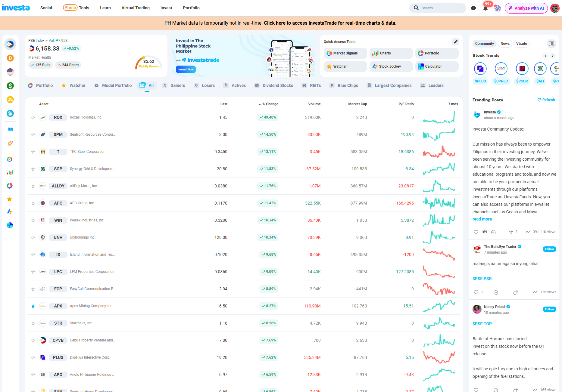Click the Search input field

438,8
